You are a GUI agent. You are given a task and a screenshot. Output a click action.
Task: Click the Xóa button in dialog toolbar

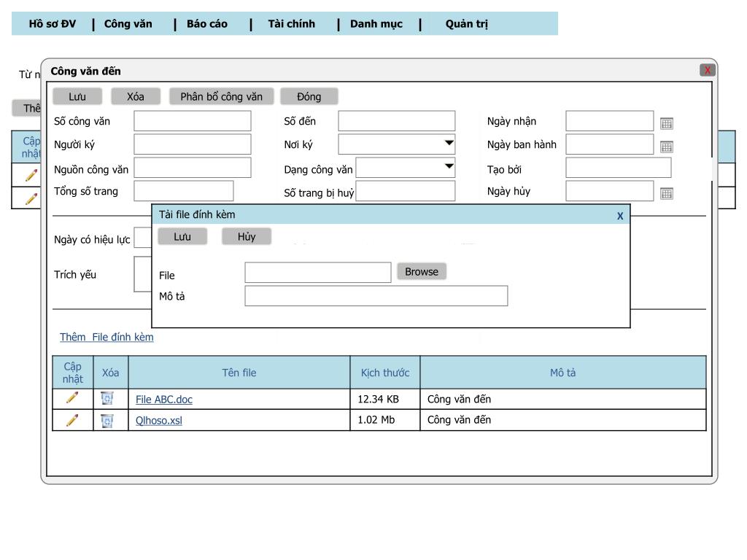click(x=135, y=97)
